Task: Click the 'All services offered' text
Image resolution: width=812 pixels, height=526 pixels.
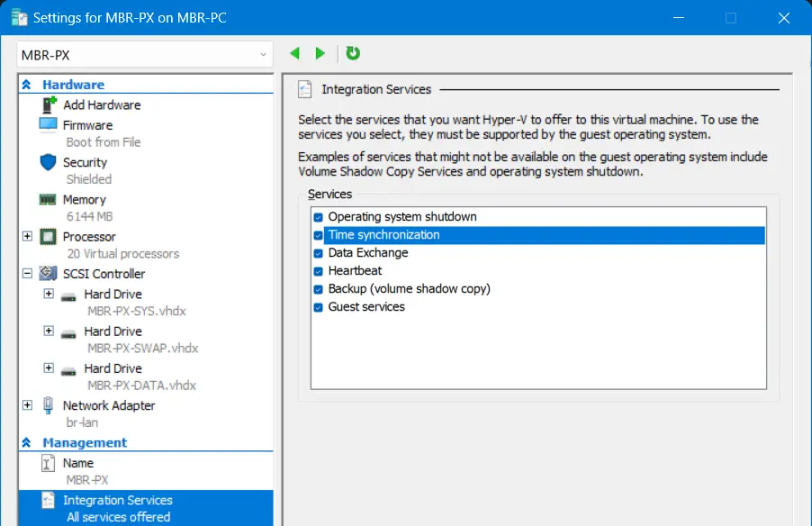Action: [119, 517]
